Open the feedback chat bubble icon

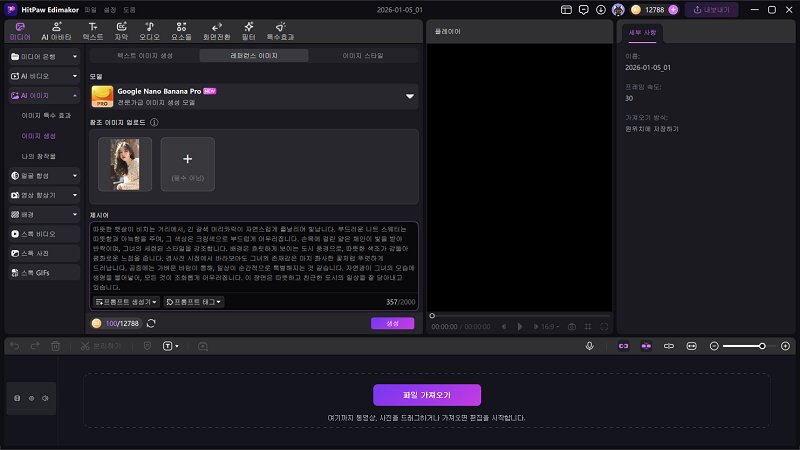584,10
